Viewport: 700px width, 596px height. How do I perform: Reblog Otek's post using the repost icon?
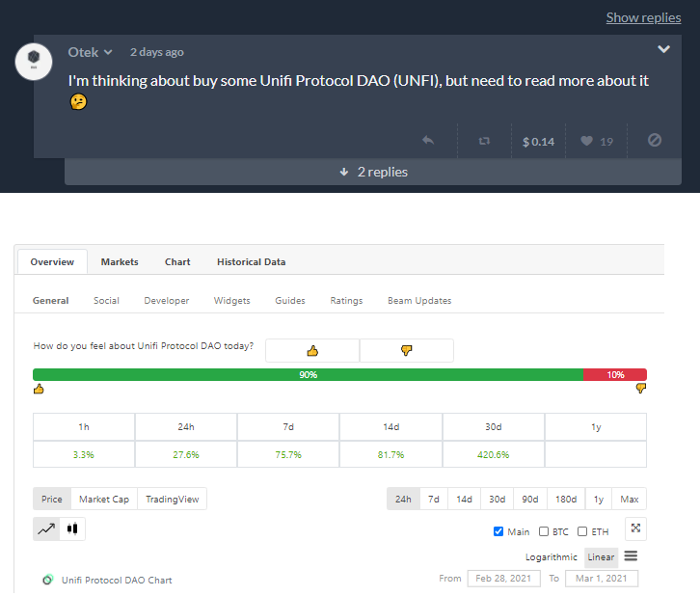[x=484, y=141]
